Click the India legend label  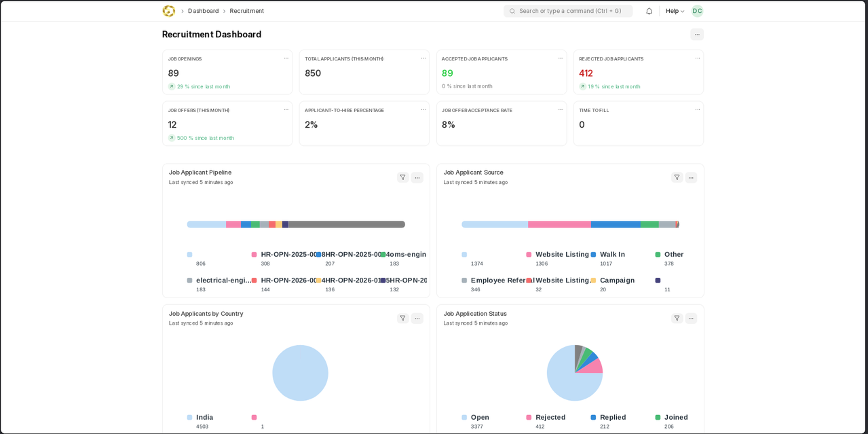[204, 418]
